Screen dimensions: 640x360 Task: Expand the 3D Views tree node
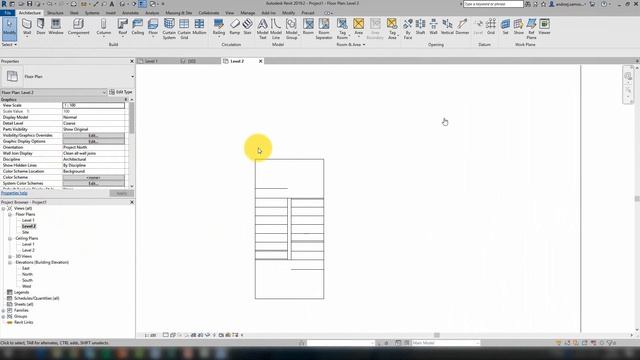click(x=10, y=256)
